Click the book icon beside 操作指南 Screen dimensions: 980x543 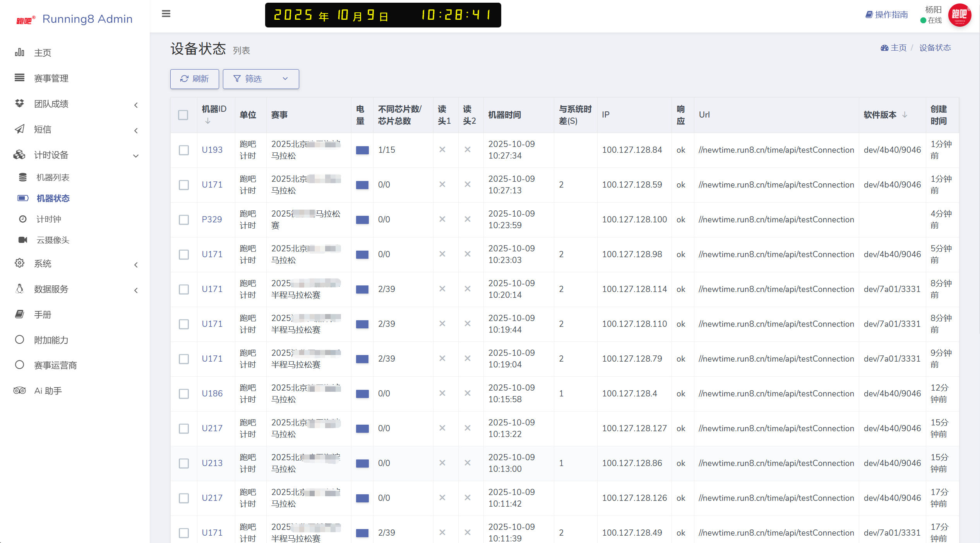869,15
